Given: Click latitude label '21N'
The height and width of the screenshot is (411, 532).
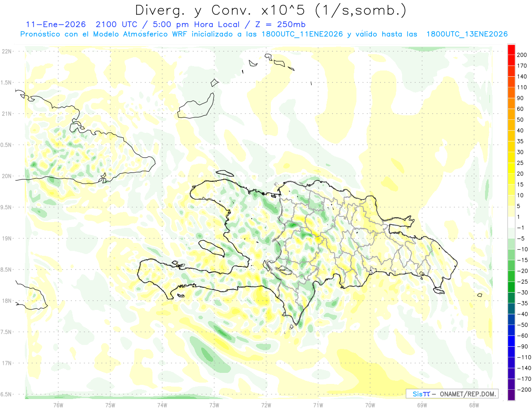Looking at the screenshot, I should 6,114.
